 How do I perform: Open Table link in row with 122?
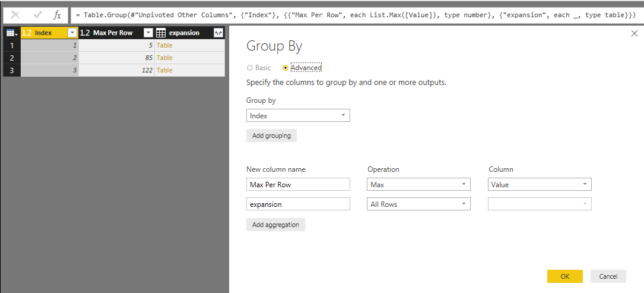[164, 70]
